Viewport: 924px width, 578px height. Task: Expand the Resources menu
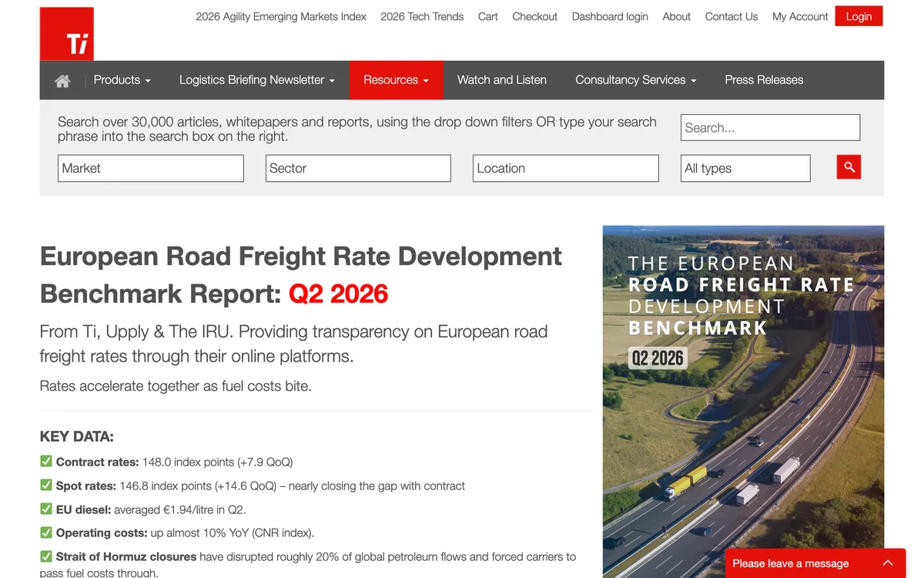click(396, 80)
